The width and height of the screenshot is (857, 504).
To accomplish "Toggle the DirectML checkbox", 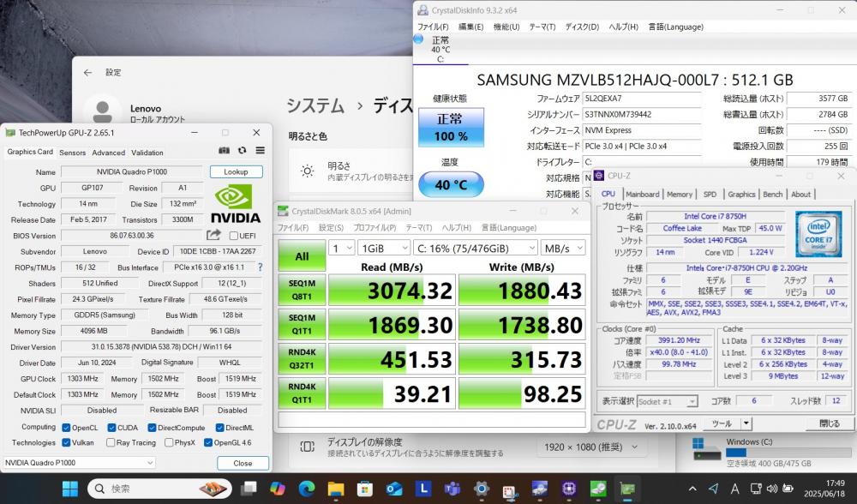I will (219, 428).
